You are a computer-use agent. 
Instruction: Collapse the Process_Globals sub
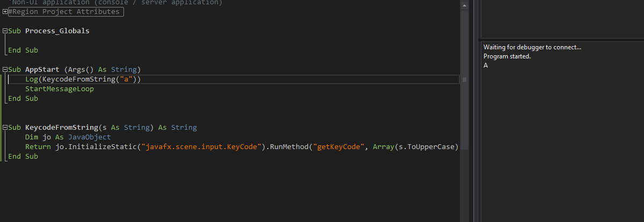pyautogui.click(x=5, y=31)
